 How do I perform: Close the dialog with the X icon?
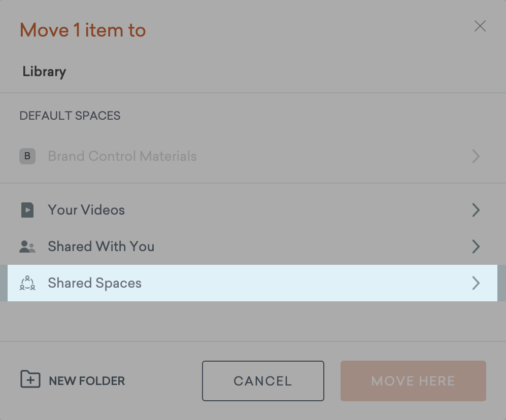click(x=480, y=26)
